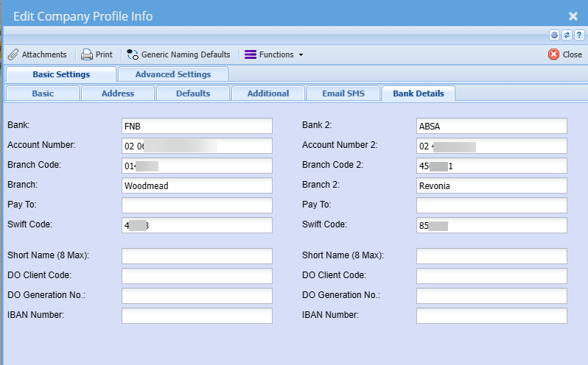Screen dimensions: 588x365
Task: Click the first DO Client Code field
Action: tap(197, 276)
